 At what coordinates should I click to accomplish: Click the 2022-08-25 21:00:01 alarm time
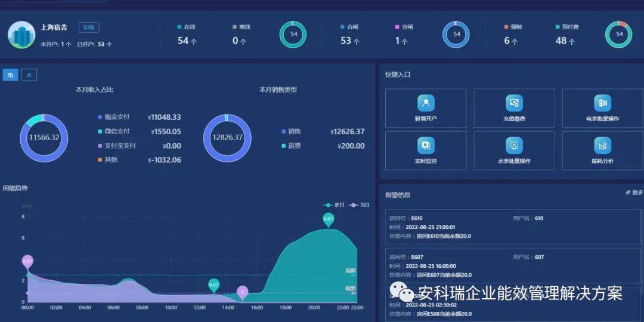[x=431, y=227]
